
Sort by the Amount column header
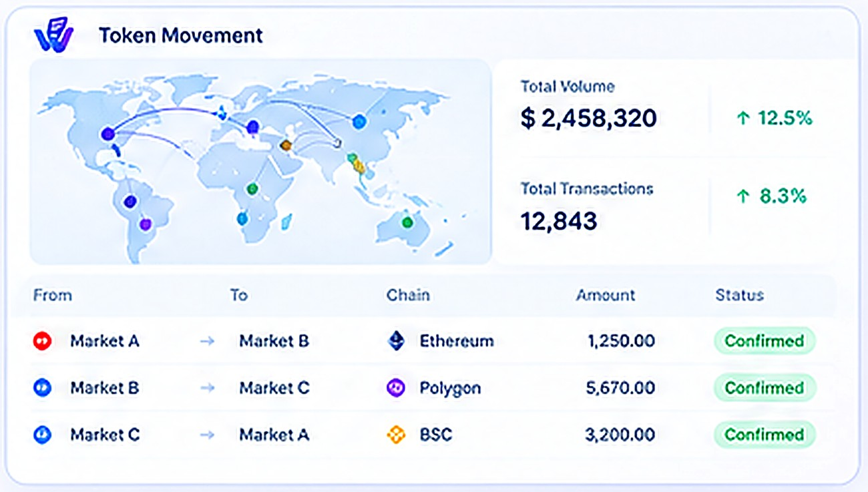tap(606, 295)
